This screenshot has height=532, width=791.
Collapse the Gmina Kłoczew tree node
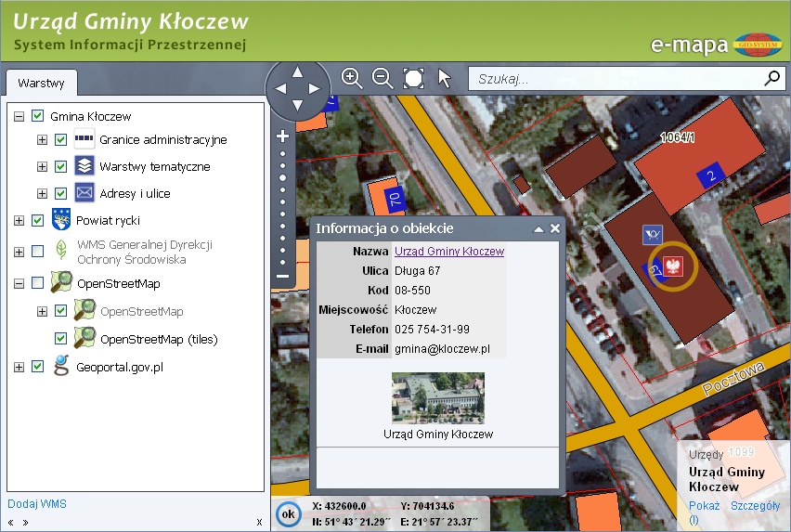click(x=19, y=116)
